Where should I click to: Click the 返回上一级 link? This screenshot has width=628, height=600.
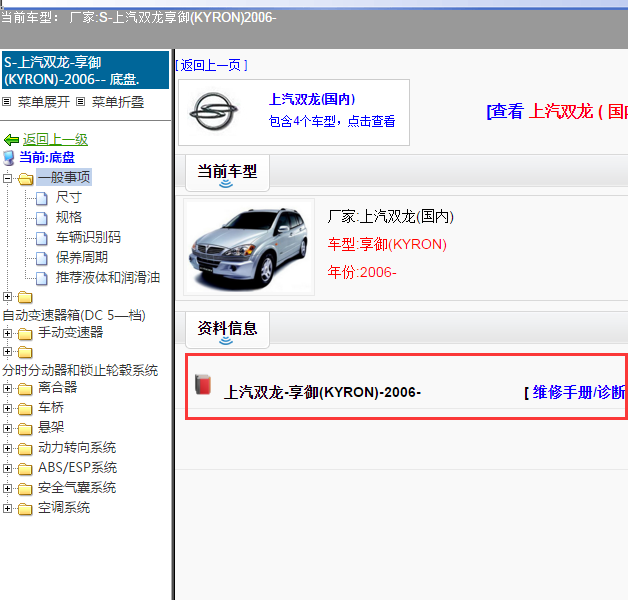pos(55,140)
